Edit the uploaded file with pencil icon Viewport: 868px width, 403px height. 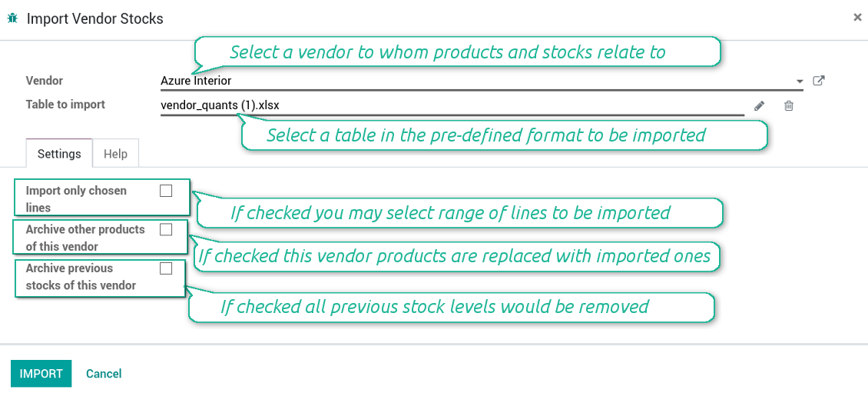pyautogui.click(x=759, y=105)
